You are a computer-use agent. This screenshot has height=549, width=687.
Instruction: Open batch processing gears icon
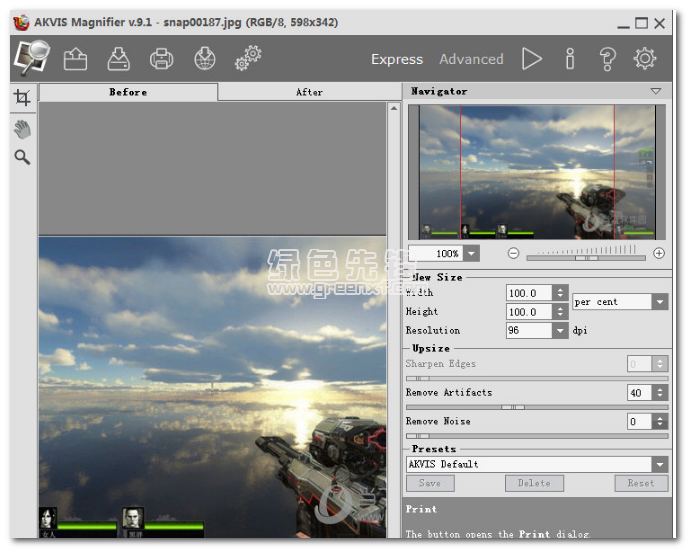pyautogui.click(x=248, y=58)
